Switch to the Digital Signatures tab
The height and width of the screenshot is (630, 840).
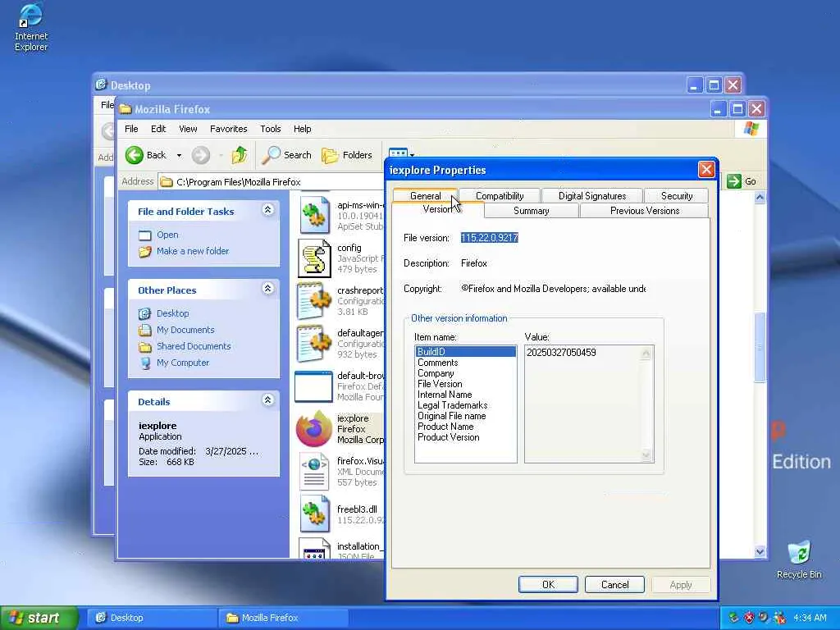pyautogui.click(x=592, y=196)
